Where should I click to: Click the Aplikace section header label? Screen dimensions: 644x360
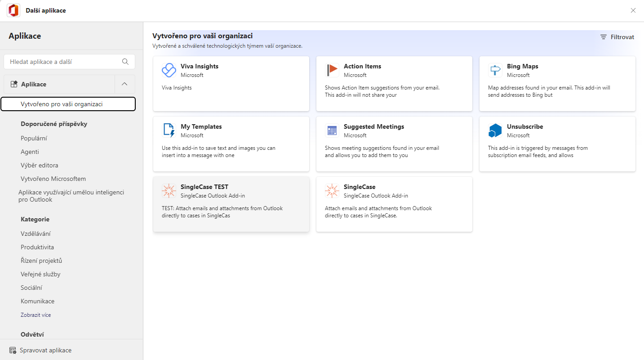34,84
